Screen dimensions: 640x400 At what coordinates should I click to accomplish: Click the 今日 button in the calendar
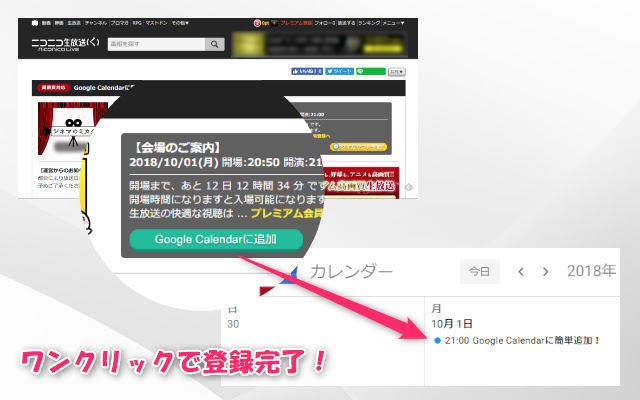click(x=479, y=271)
